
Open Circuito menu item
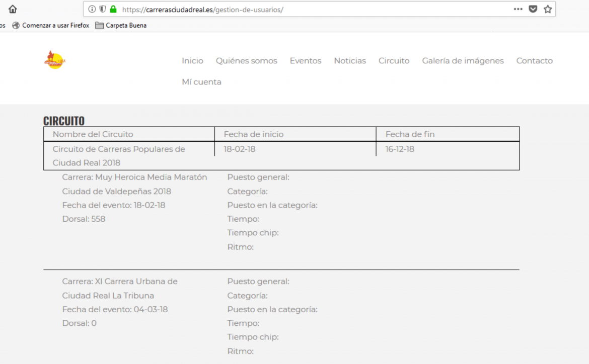click(x=394, y=61)
